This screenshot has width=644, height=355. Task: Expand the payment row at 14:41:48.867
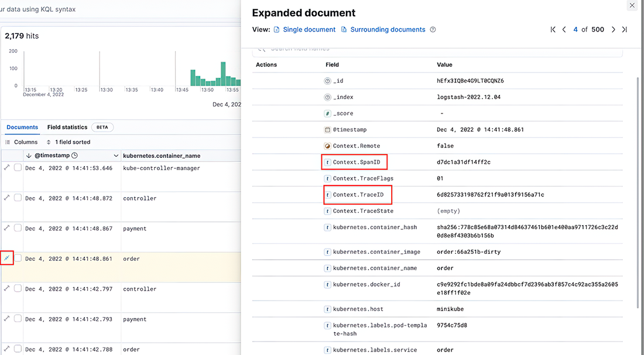(x=6, y=228)
